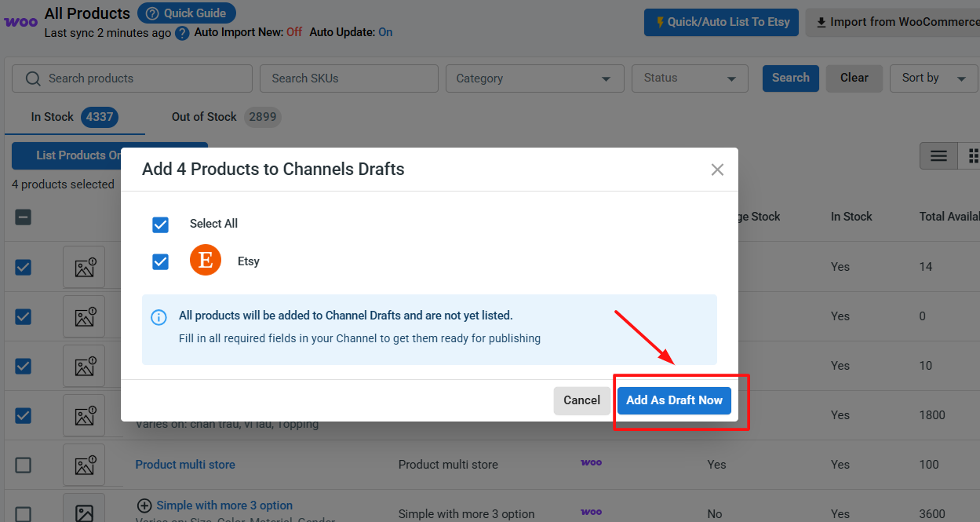This screenshot has width=980, height=522.
Task: Click Quick/Auto List To Etsy button
Action: 722,22
